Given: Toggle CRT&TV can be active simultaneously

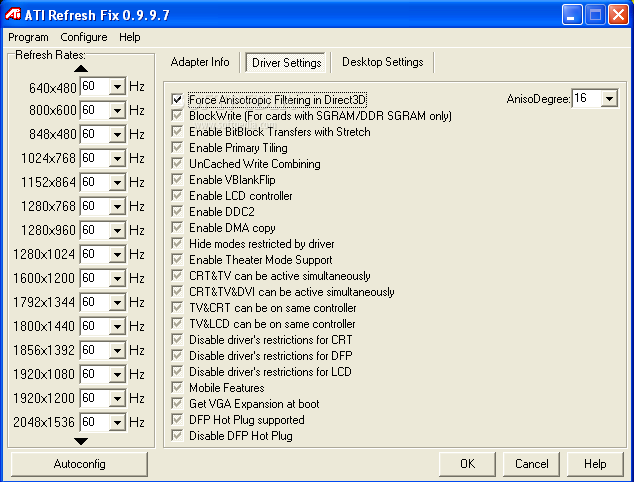Looking at the screenshot, I should click(x=177, y=276).
